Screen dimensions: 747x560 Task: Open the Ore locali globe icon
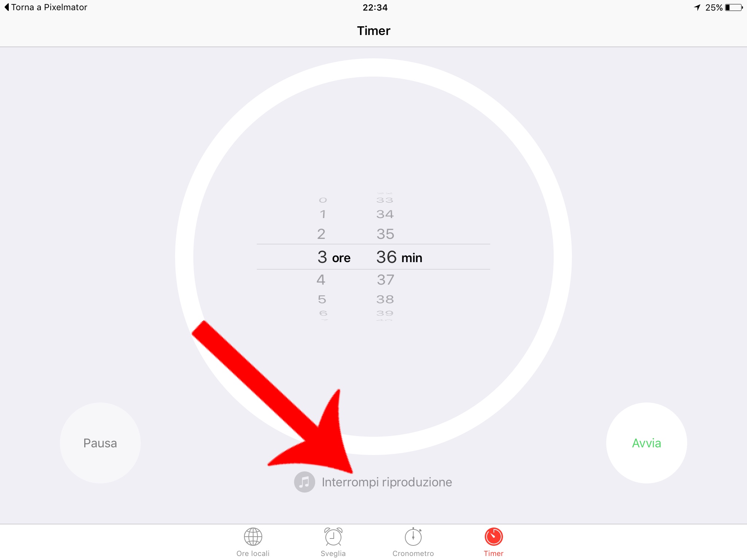pyautogui.click(x=253, y=537)
